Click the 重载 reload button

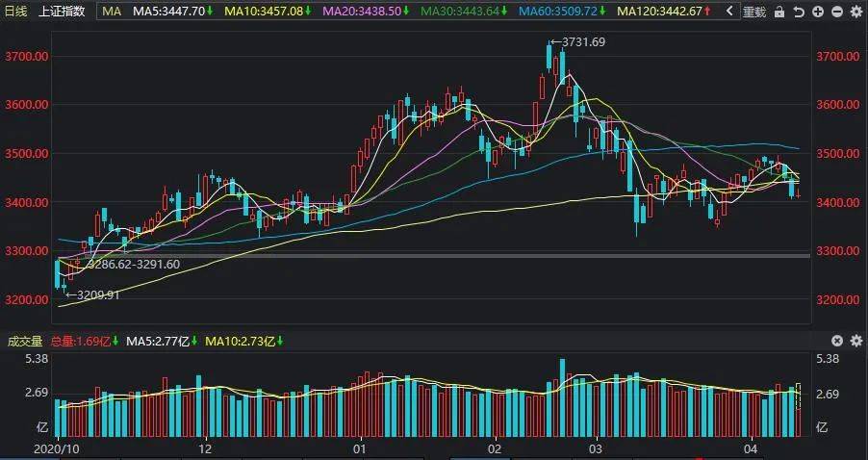(755, 13)
